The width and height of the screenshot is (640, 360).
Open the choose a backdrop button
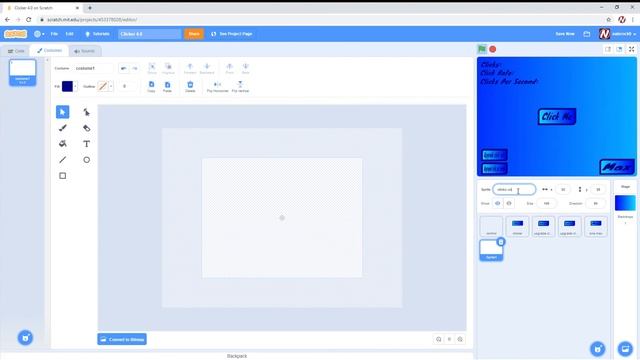(625, 349)
